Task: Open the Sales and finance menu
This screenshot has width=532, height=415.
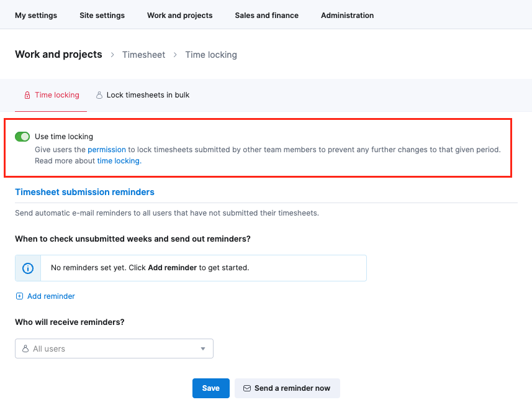Action: pyautogui.click(x=266, y=16)
